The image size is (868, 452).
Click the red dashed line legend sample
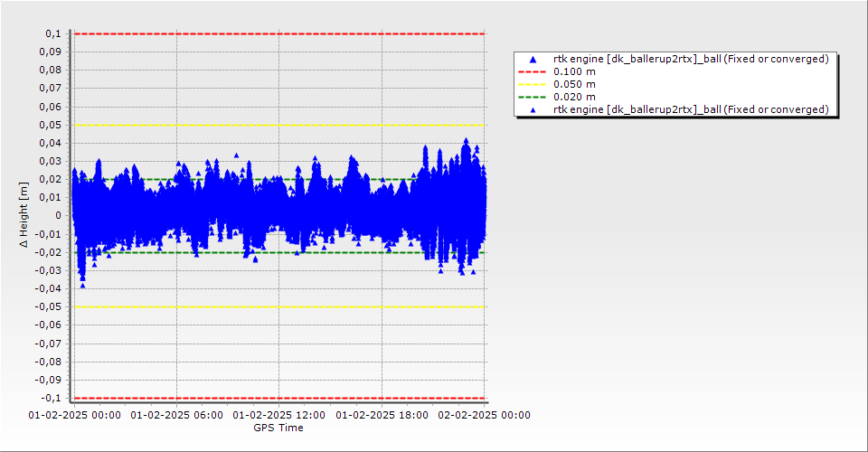[532, 72]
